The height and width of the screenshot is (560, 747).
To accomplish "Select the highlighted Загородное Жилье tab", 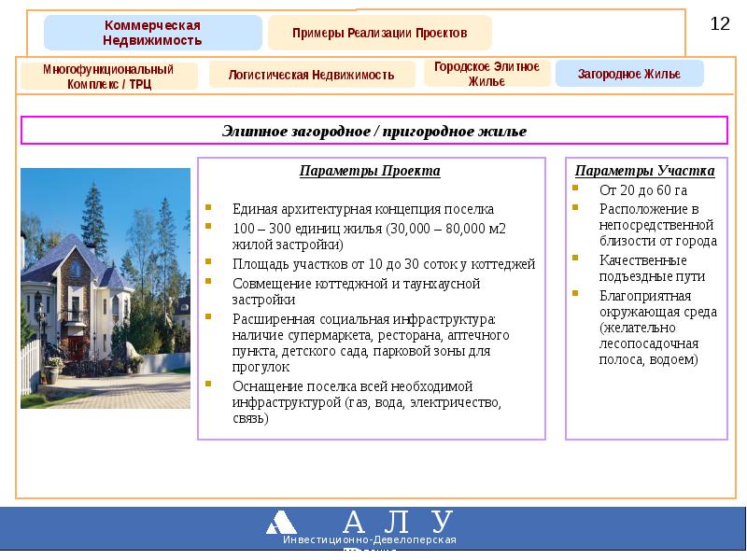I will (x=628, y=74).
